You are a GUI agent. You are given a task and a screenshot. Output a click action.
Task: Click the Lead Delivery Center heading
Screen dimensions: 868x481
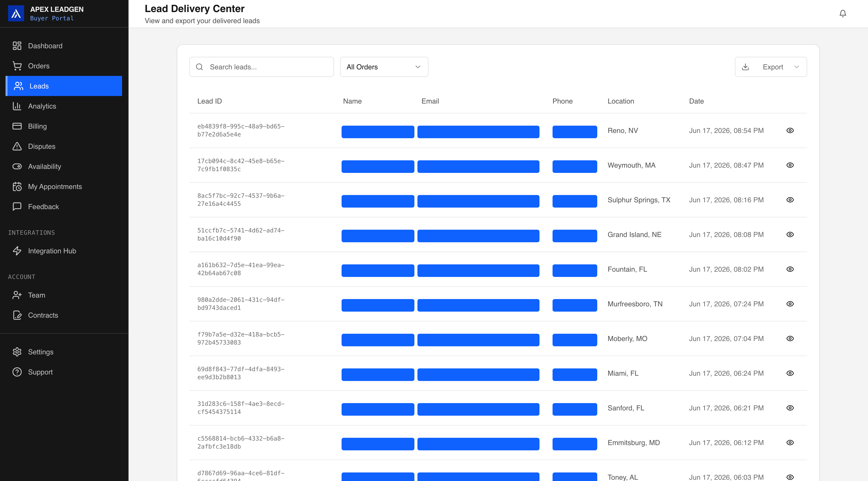coord(194,9)
